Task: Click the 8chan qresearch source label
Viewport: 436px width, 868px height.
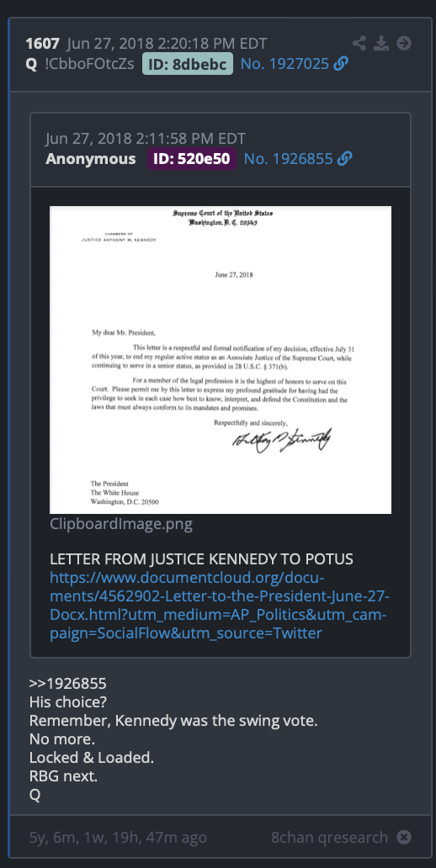Action: pos(329,838)
